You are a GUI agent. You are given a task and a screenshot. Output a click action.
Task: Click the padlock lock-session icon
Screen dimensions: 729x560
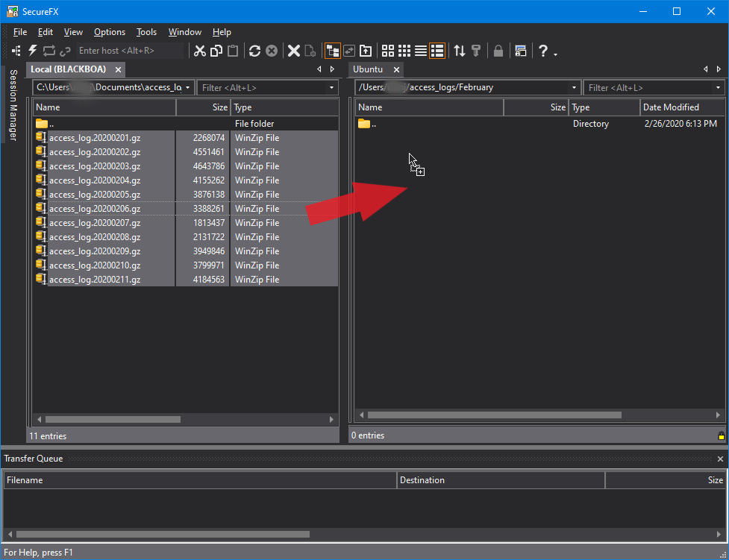point(498,51)
